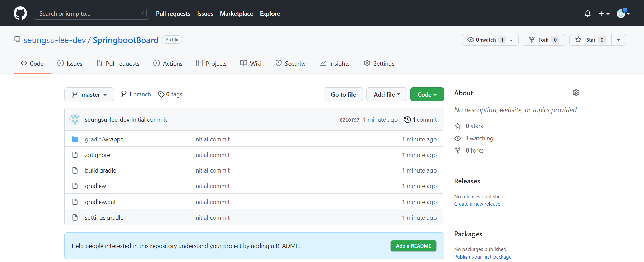This screenshot has height=262, width=644.
Task: Click the Add a README button
Action: 414,246
